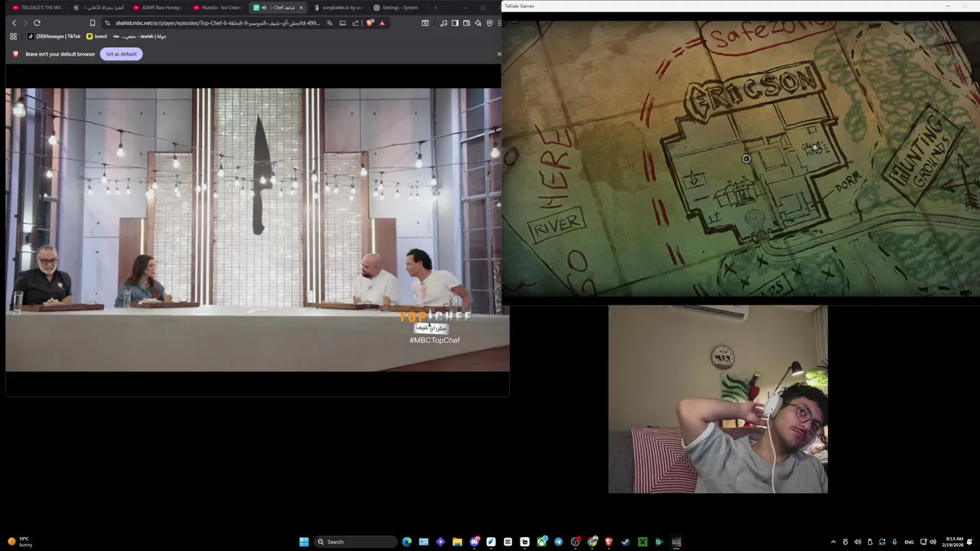
Task: Open Telegram from the taskbar
Action: coord(558,542)
